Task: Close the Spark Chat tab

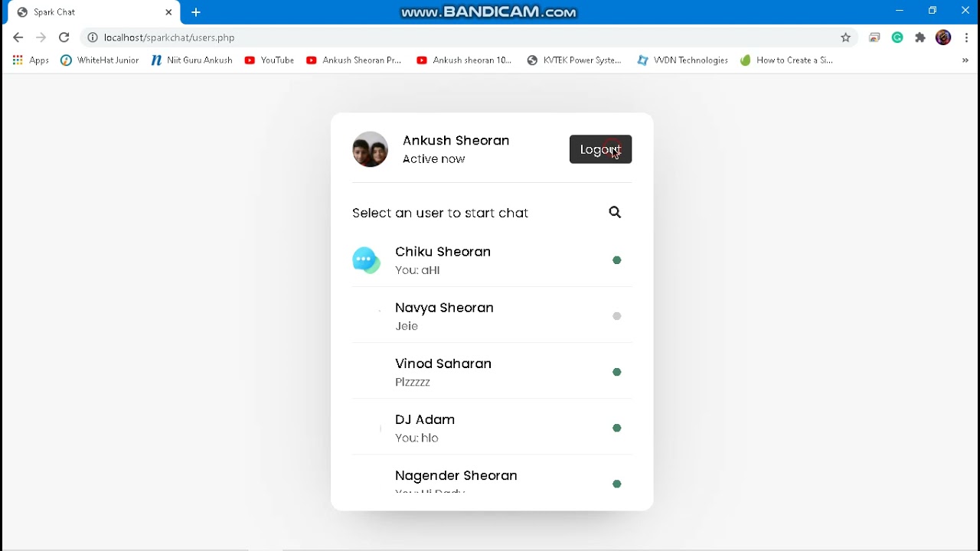Action: point(168,12)
